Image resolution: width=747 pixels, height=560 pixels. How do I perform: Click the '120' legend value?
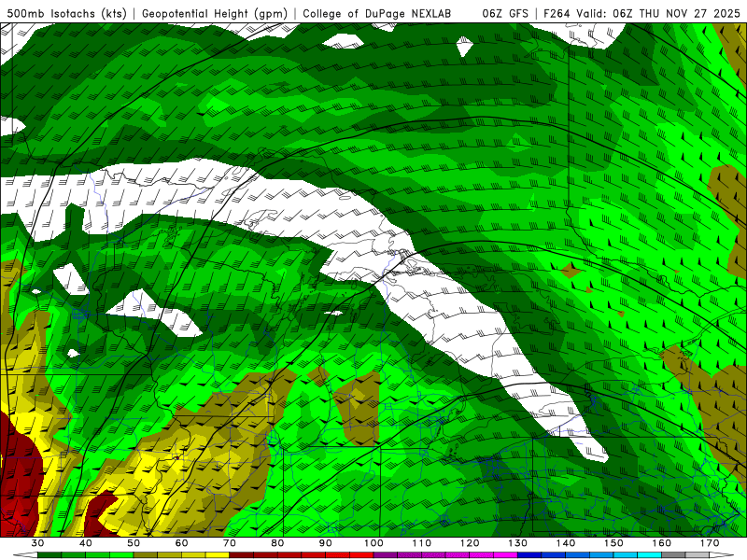[470, 543]
